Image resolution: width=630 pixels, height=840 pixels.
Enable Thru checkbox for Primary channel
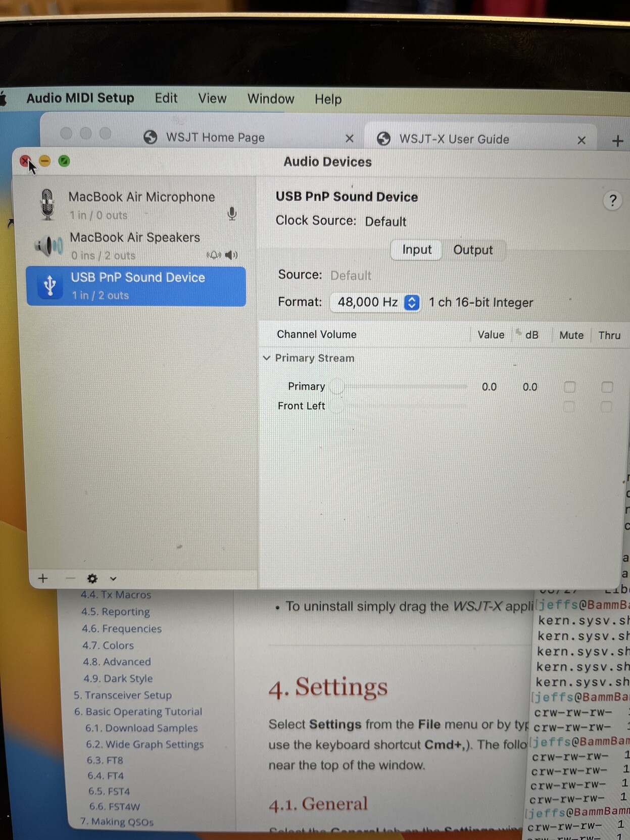tap(607, 387)
